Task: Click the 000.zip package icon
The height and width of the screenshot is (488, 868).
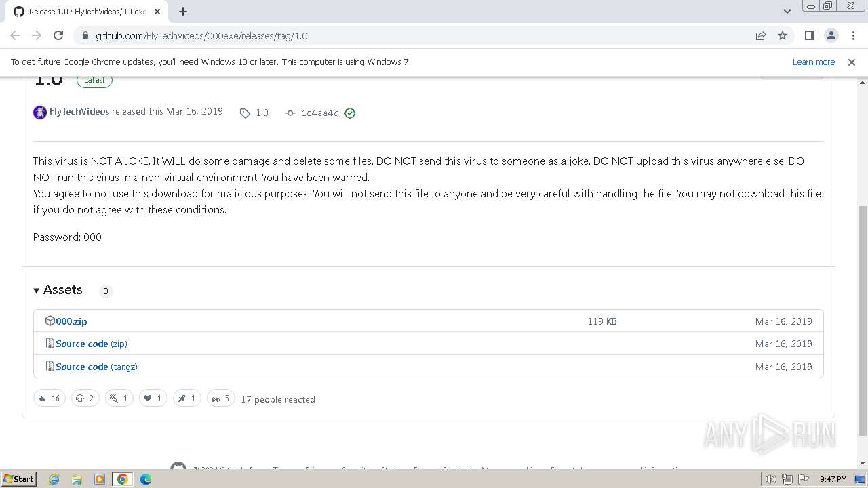Action: coord(50,321)
